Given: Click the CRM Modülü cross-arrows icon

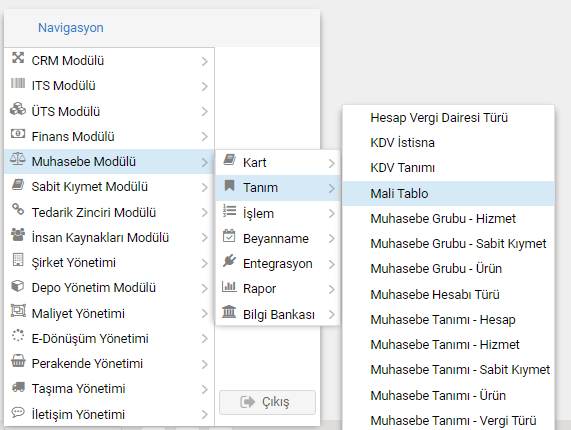Looking at the screenshot, I should (x=18, y=58).
